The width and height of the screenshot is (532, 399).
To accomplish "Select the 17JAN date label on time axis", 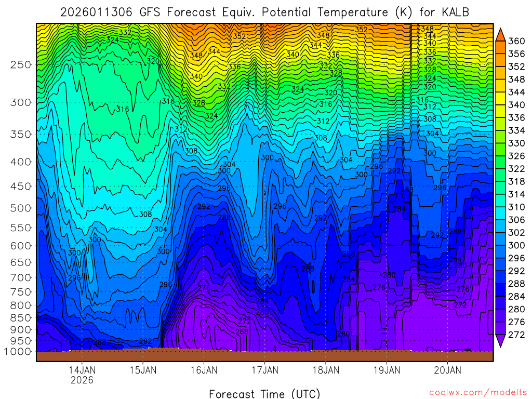I will (265, 370).
